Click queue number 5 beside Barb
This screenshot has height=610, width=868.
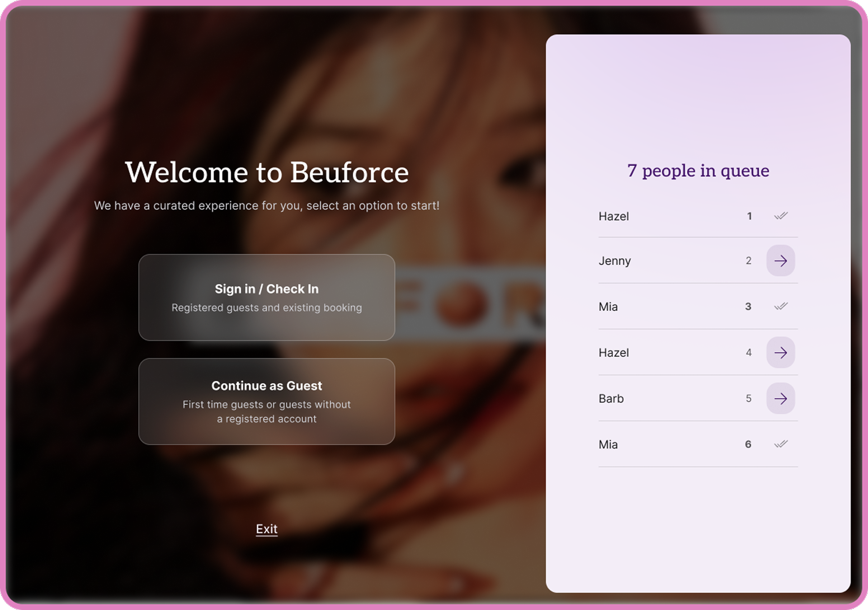tap(748, 398)
